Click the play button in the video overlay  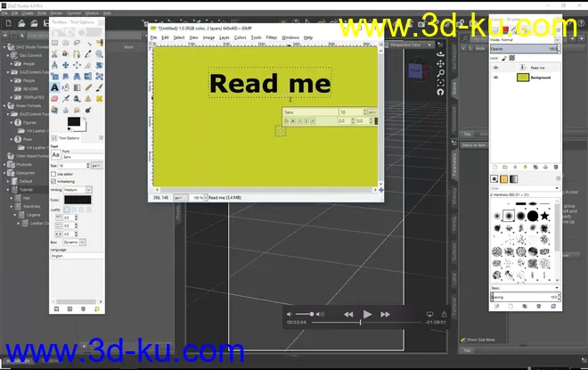(367, 314)
